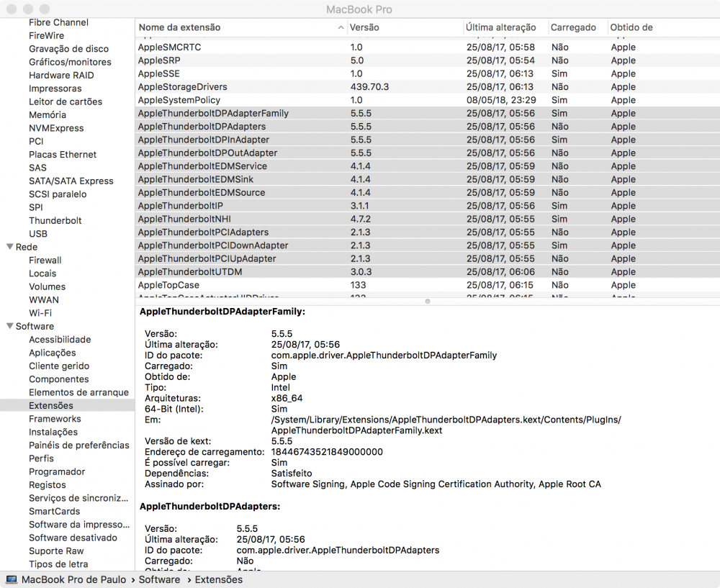Select SmartCards sidebar item
This screenshot has width=720, height=588.
click(55, 512)
